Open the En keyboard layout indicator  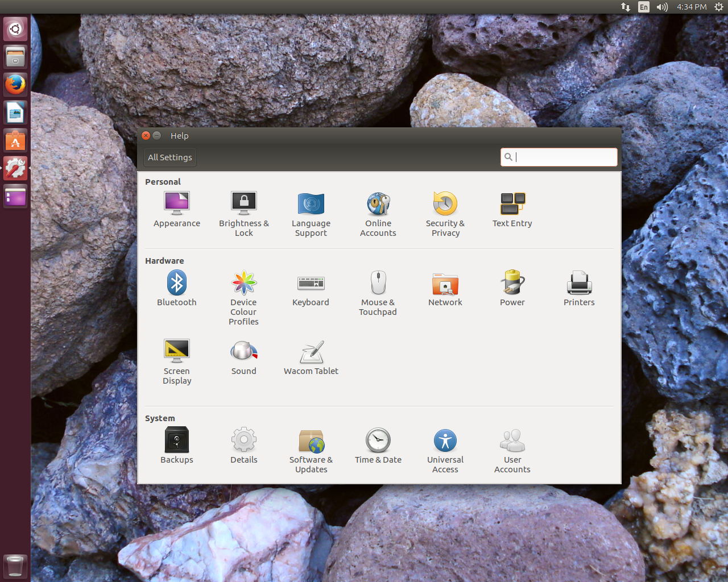[644, 7]
